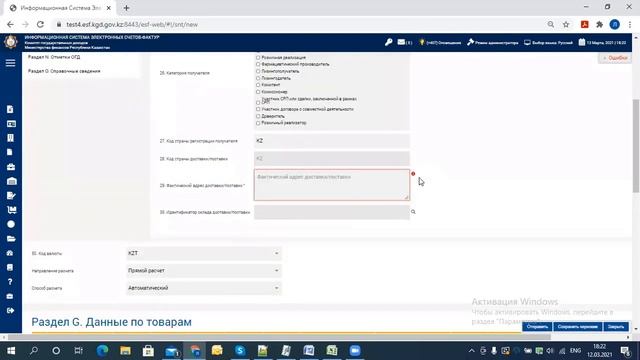Open notifications lightbulb in header
Image resolution: width=640 pixels, height=360 pixels.
point(422,42)
